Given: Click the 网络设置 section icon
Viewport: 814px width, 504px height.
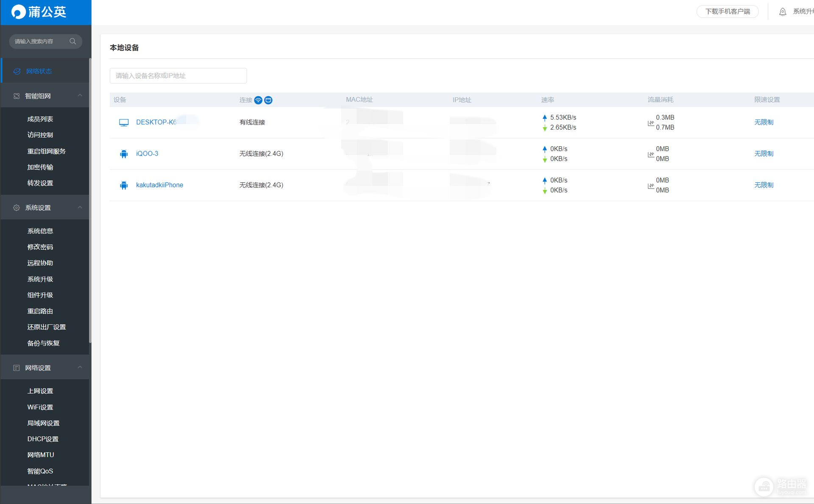Looking at the screenshot, I should pos(17,368).
